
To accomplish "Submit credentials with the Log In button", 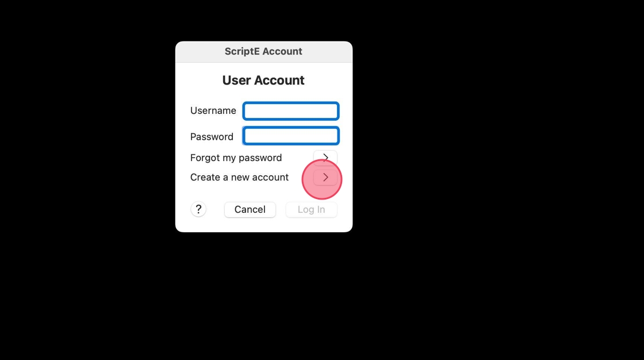I will [311, 209].
